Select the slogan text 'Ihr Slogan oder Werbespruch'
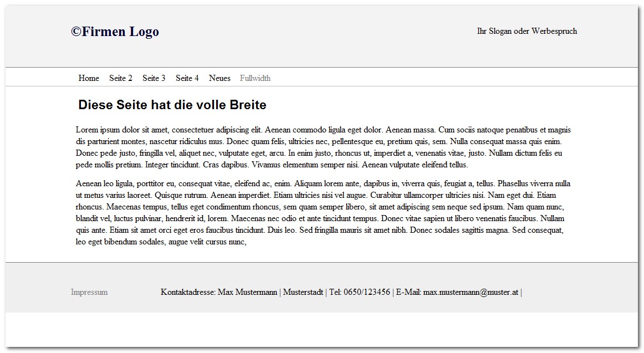 [527, 31]
